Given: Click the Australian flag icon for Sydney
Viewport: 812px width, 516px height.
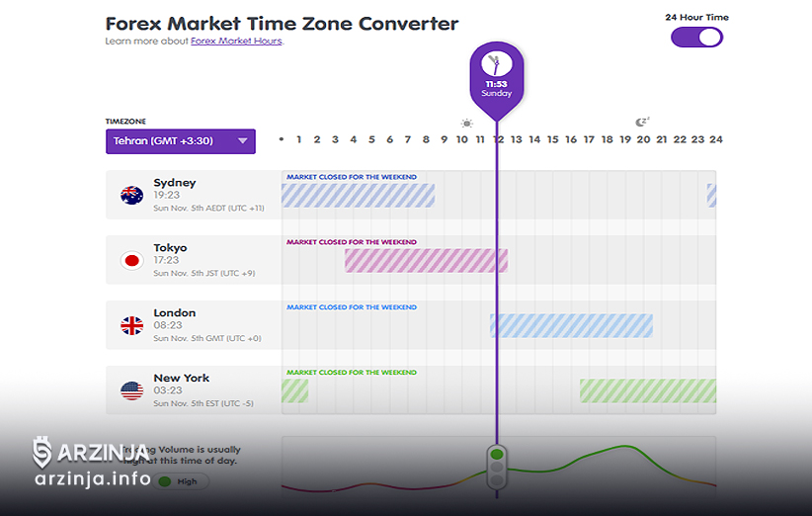Looking at the screenshot, I should (131, 196).
